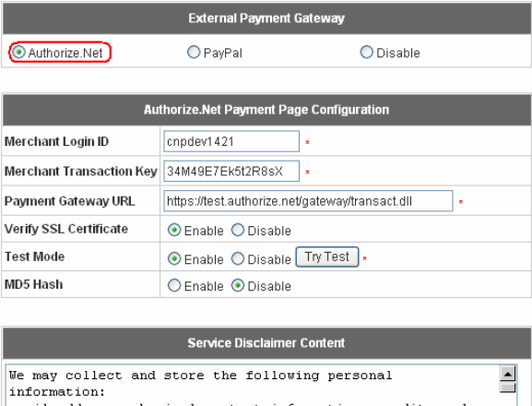The height and width of the screenshot is (406, 532).
Task: Focus the Merchant Login ID field
Action: 231,141
